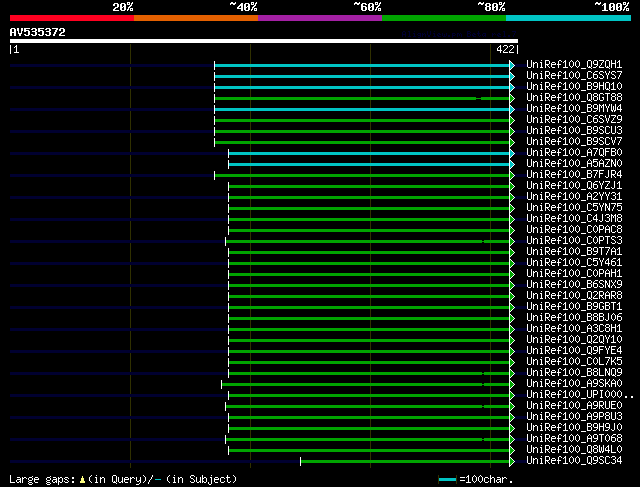
Task: Follow the UniRef100_Q8W4L0 hit link
Action: point(573,450)
